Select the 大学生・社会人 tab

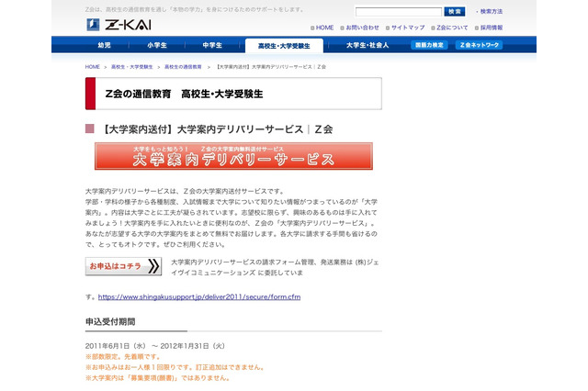[367, 45]
